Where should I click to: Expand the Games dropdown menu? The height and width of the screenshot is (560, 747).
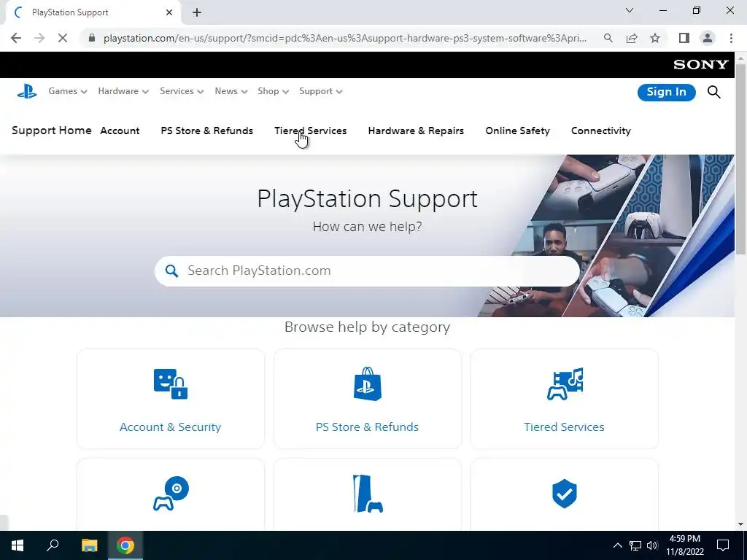point(68,91)
